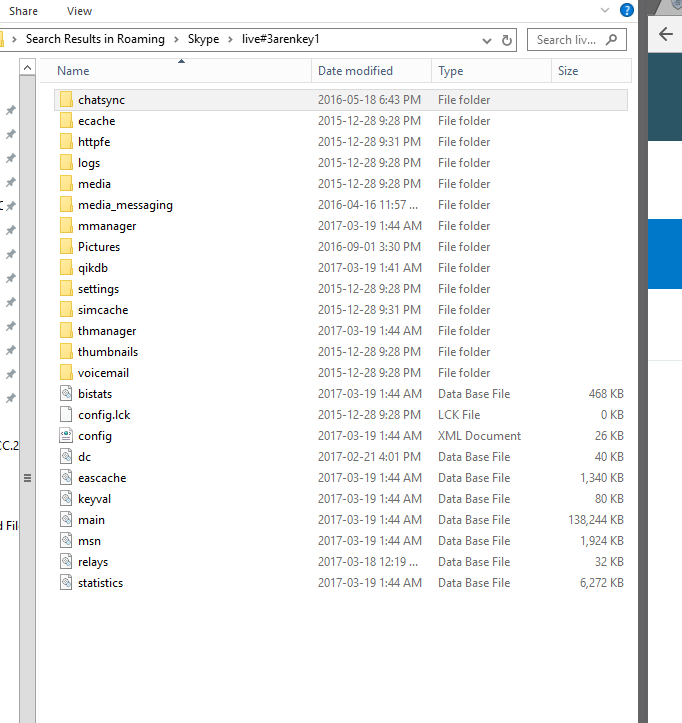Open address bar history dropdown
The height and width of the screenshot is (723, 682).
(x=486, y=41)
